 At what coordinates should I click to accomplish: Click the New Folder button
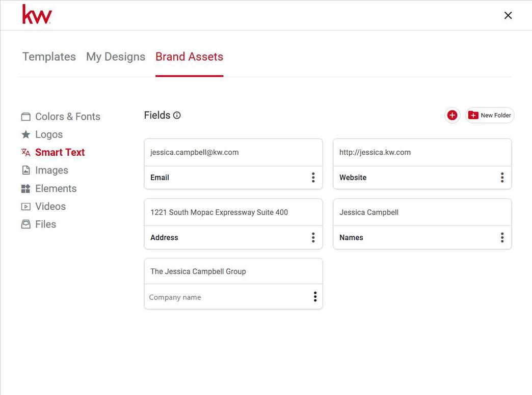(x=490, y=116)
